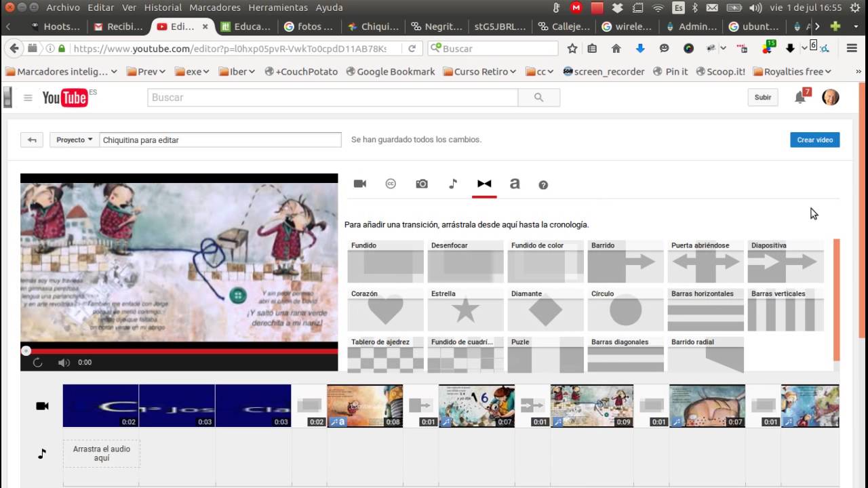The image size is (868, 488).
Task: Choose the Barrido radial transition
Action: (x=705, y=354)
